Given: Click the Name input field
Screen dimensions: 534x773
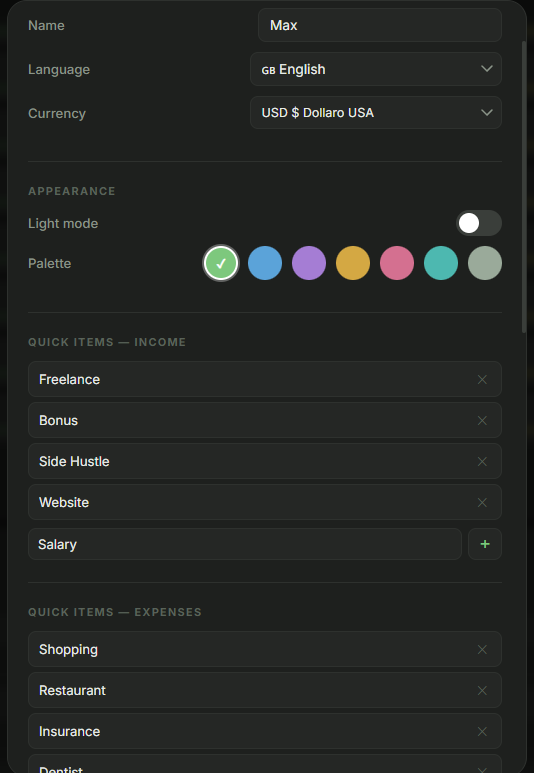Looking at the screenshot, I should pos(380,25).
